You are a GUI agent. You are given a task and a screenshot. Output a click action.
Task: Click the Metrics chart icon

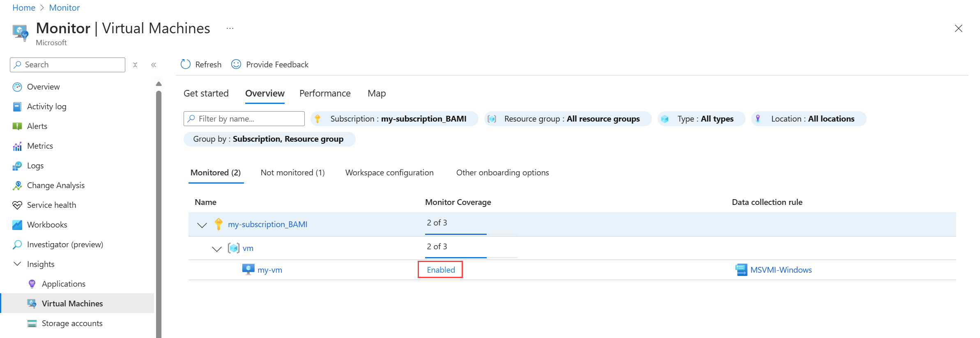pyautogui.click(x=17, y=146)
